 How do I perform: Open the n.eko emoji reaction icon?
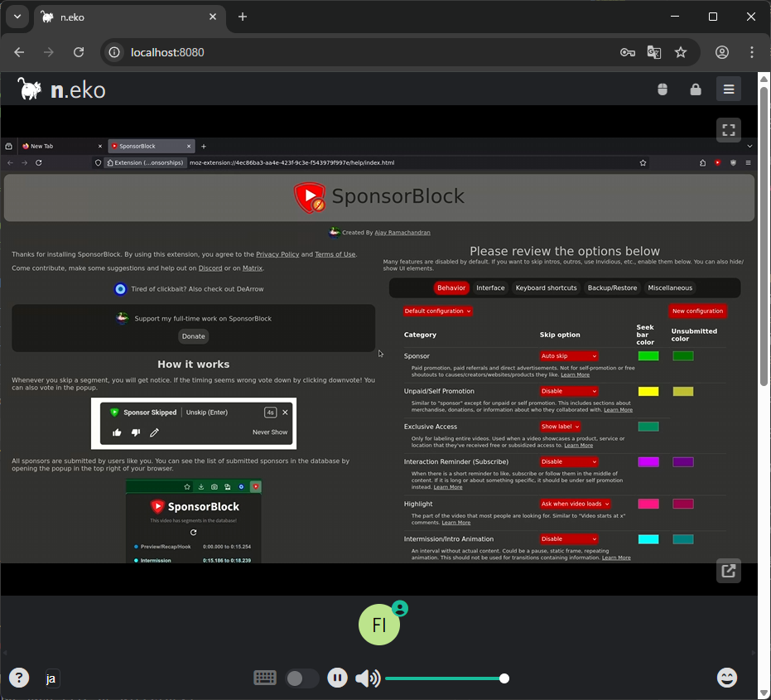(x=727, y=678)
